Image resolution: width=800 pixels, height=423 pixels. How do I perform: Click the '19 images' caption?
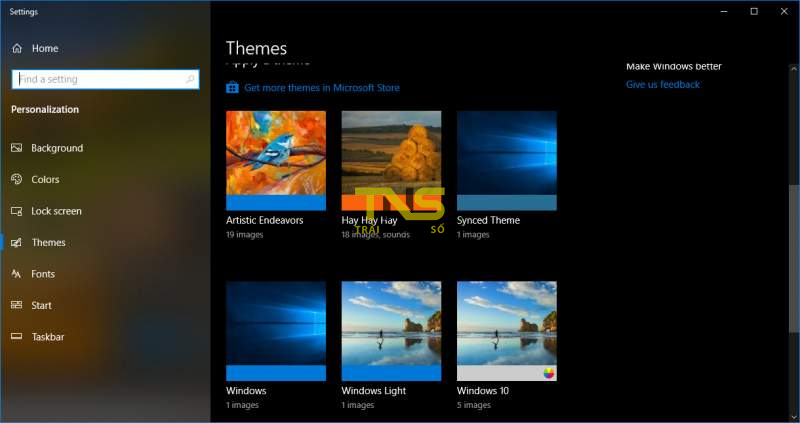pos(244,235)
